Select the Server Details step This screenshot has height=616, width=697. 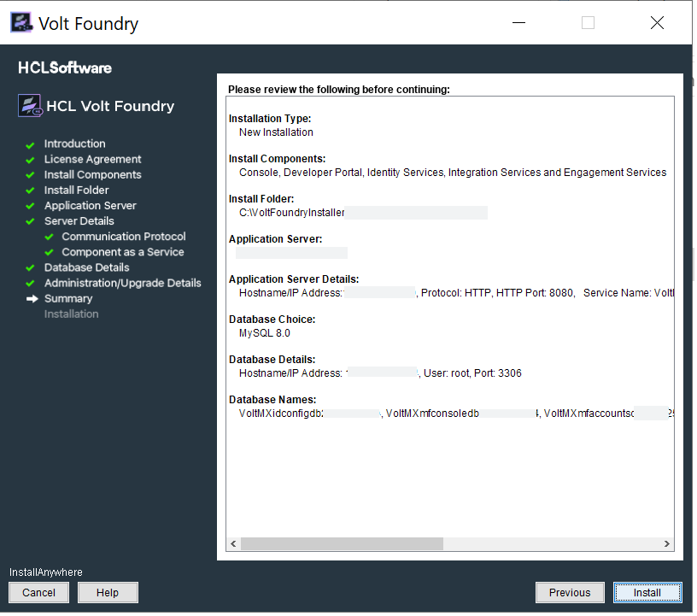[x=79, y=221]
